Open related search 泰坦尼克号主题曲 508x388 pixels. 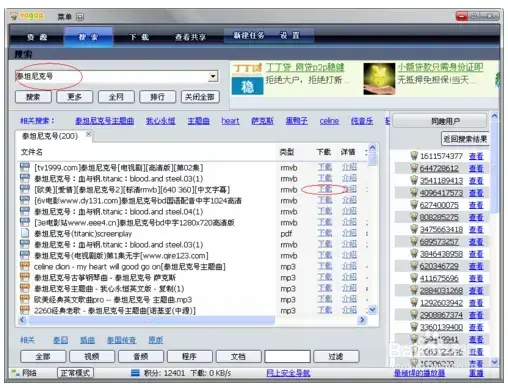click(x=104, y=121)
